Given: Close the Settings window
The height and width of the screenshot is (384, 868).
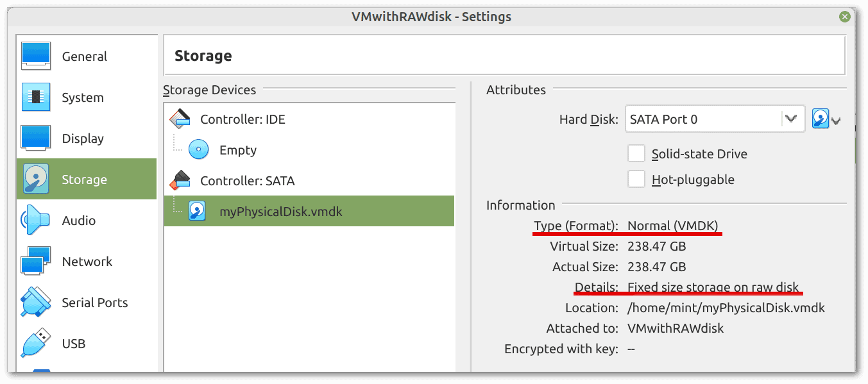Looking at the screenshot, I should (x=846, y=17).
